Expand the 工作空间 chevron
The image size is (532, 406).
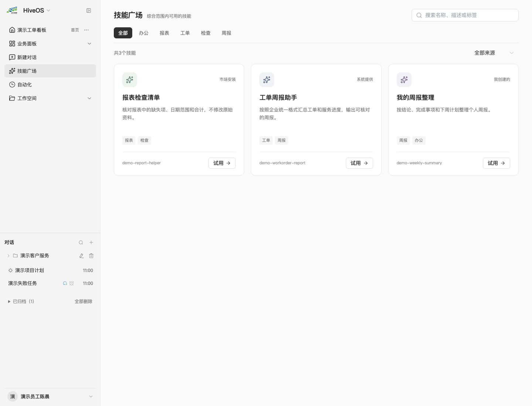click(x=89, y=98)
